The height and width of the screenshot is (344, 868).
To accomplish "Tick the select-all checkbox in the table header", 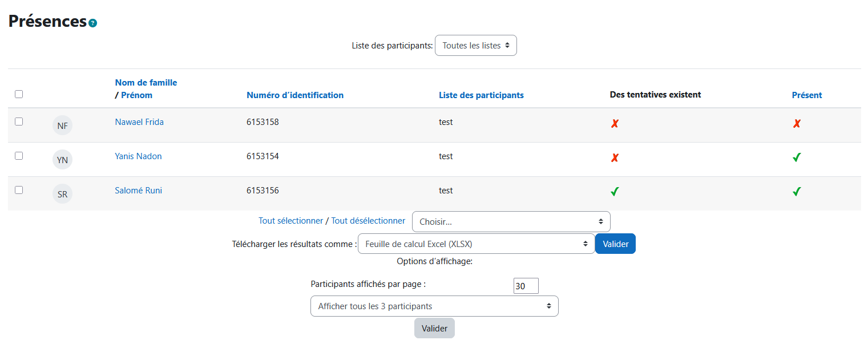I will (x=19, y=94).
